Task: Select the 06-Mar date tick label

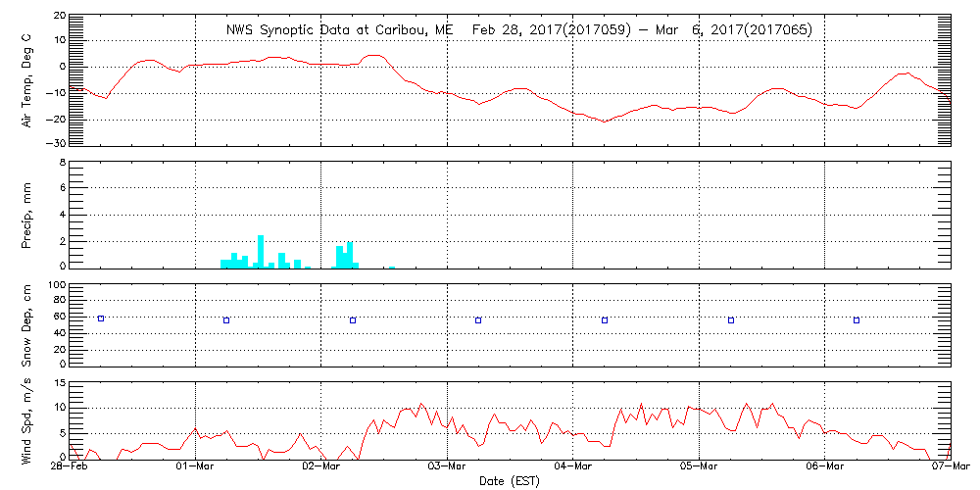Action: pos(825,467)
